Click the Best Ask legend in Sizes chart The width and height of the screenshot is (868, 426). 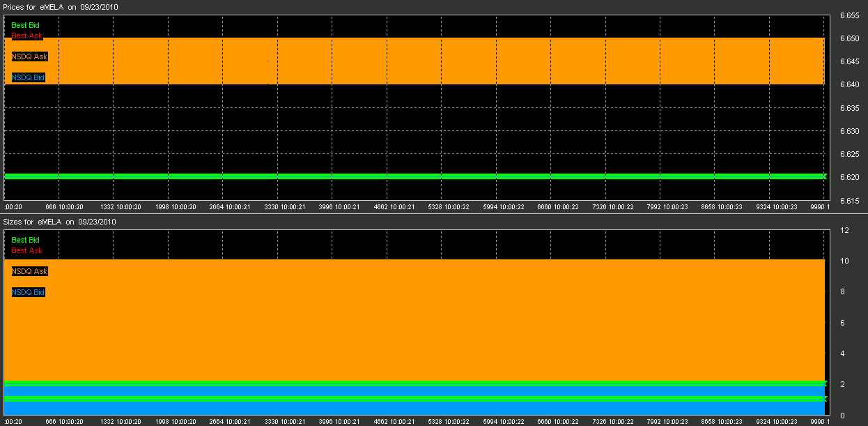pyautogui.click(x=26, y=250)
